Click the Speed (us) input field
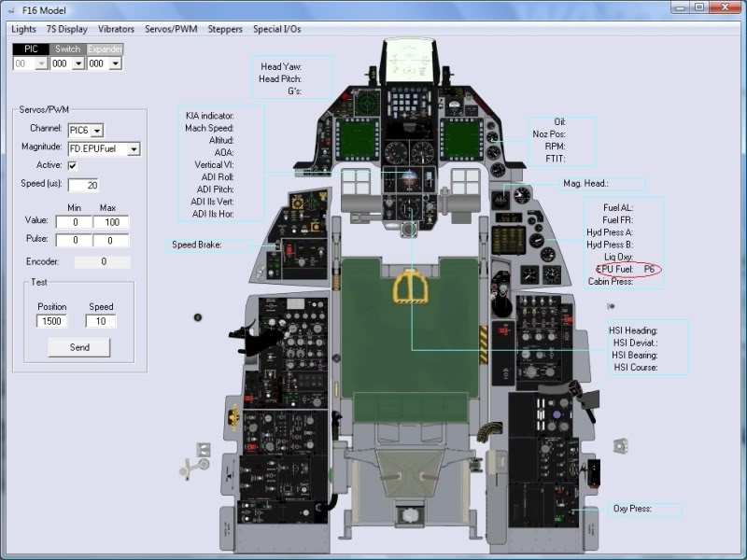Image resolution: width=747 pixels, height=560 pixels. pyautogui.click(x=83, y=185)
